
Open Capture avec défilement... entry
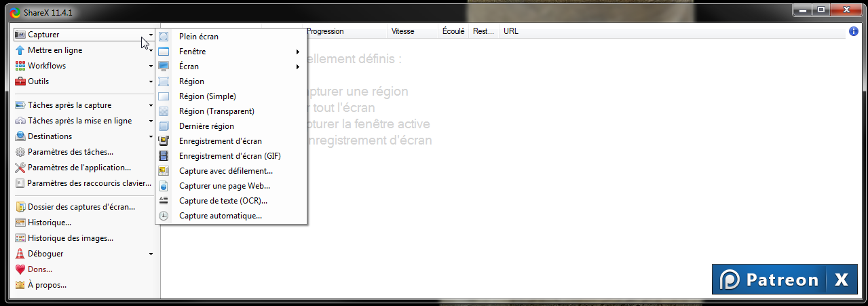[231, 171]
